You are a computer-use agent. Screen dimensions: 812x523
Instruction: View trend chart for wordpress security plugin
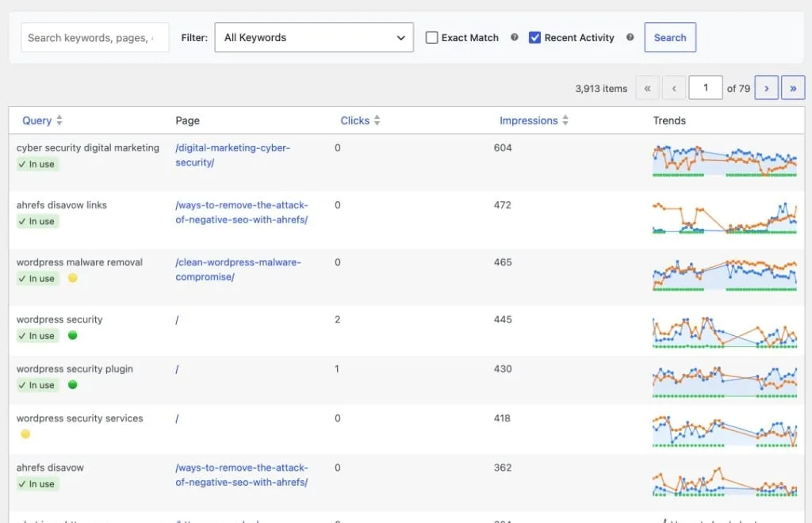(725, 382)
